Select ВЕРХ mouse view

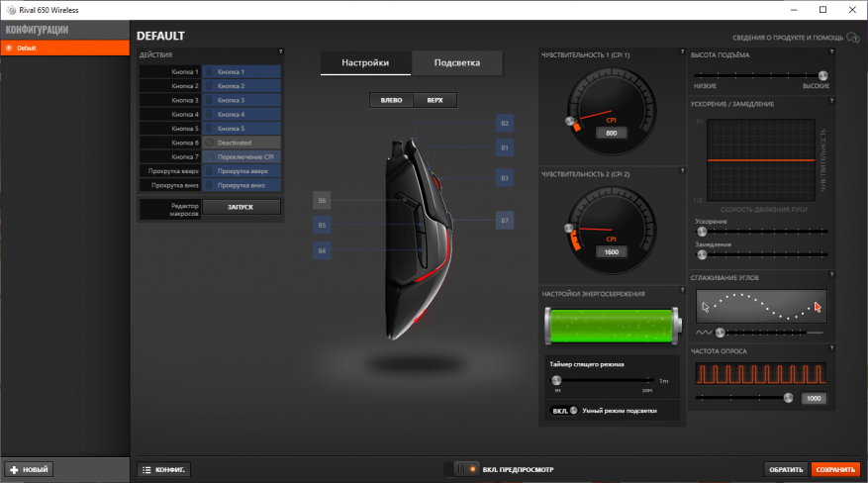tap(435, 100)
